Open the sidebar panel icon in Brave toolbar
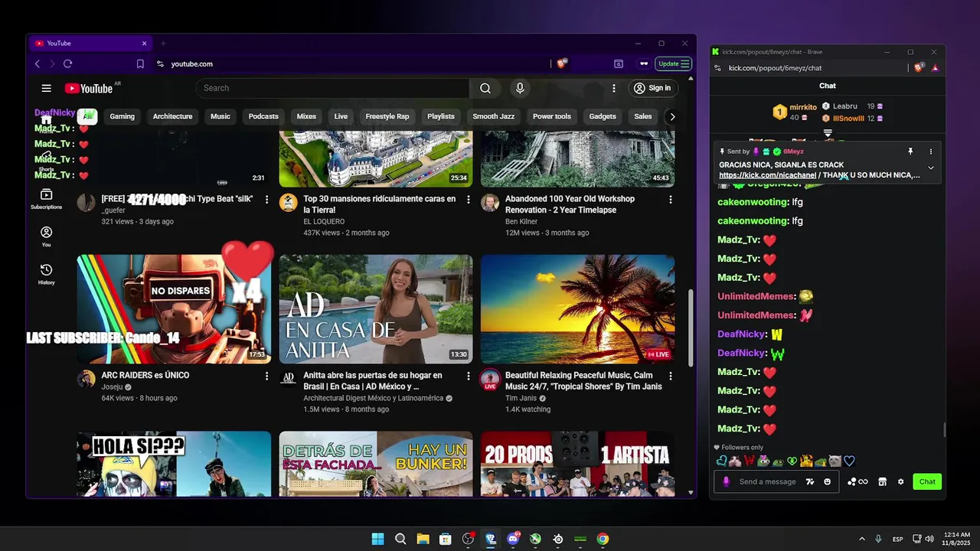The width and height of the screenshot is (980, 551). (x=619, y=64)
